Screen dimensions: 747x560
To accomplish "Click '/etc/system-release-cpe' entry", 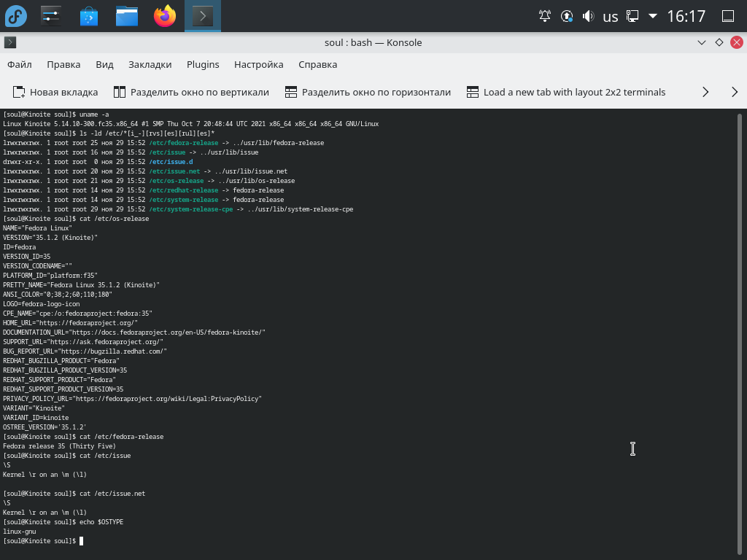I will click(x=191, y=209).
